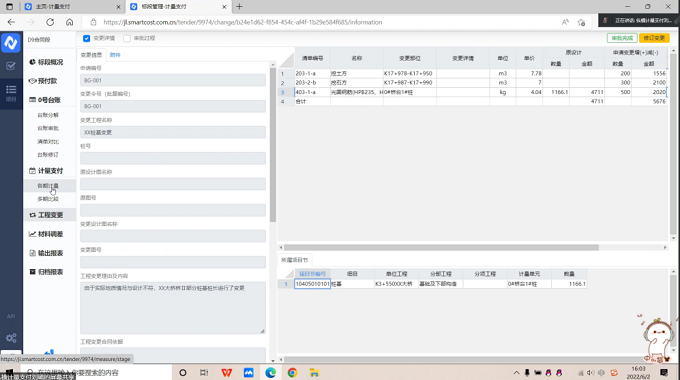Select the unit price cell 7.78
Viewport: 680px width, 380px height.
point(530,73)
